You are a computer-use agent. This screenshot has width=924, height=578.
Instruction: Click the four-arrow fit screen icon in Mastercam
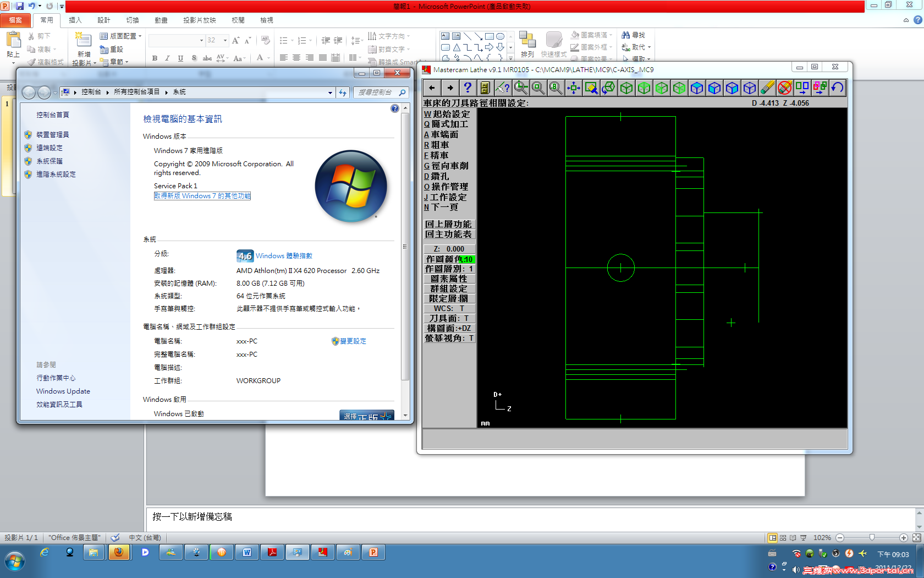click(573, 88)
